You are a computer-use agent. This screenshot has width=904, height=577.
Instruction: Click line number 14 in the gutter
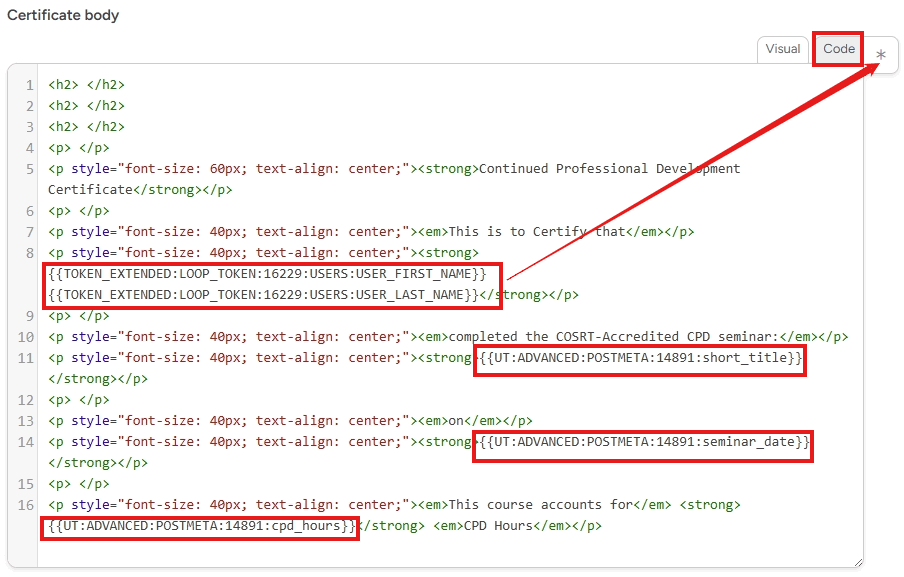[26, 443]
